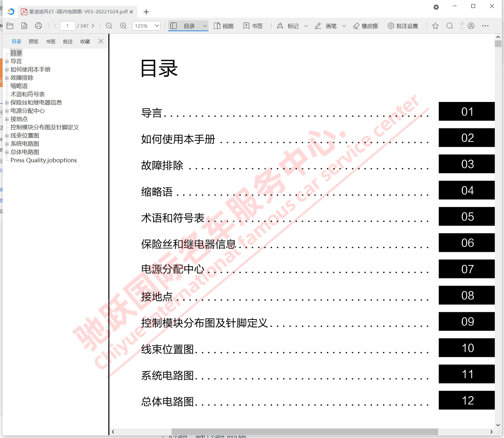Expand the 故障排除 tree node
This screenshot has width=504, height=438.
pos(7,78)
